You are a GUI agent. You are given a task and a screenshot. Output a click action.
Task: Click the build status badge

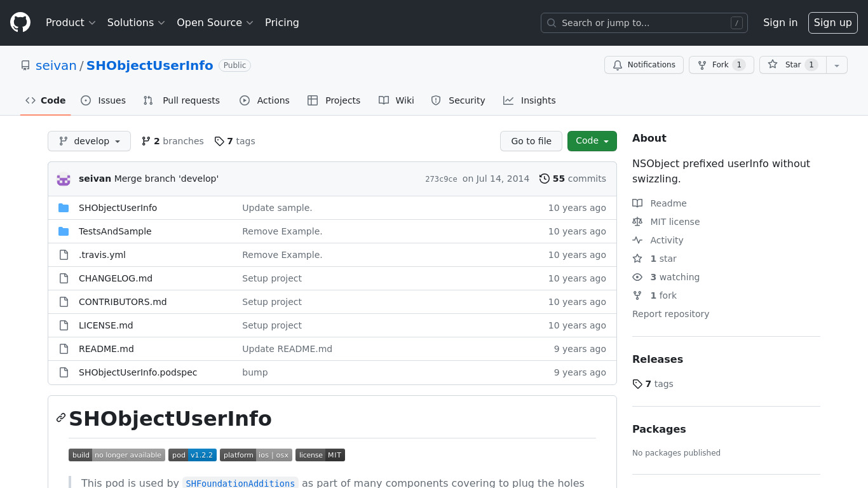[x=117, y=455]
